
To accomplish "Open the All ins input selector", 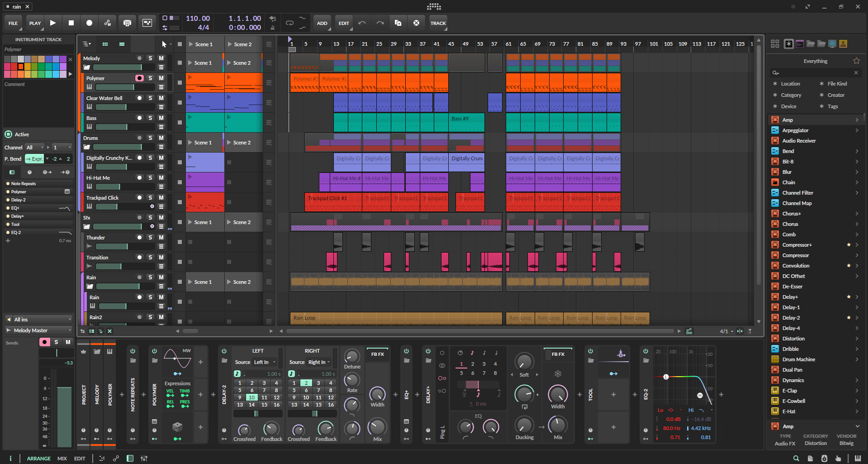I will point(39,319).
